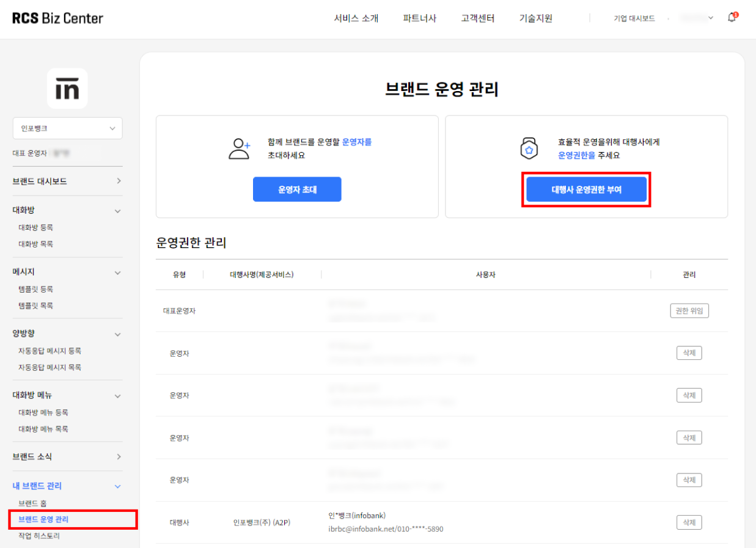Collapse the 대화방 sidebar section

(117, 210)
